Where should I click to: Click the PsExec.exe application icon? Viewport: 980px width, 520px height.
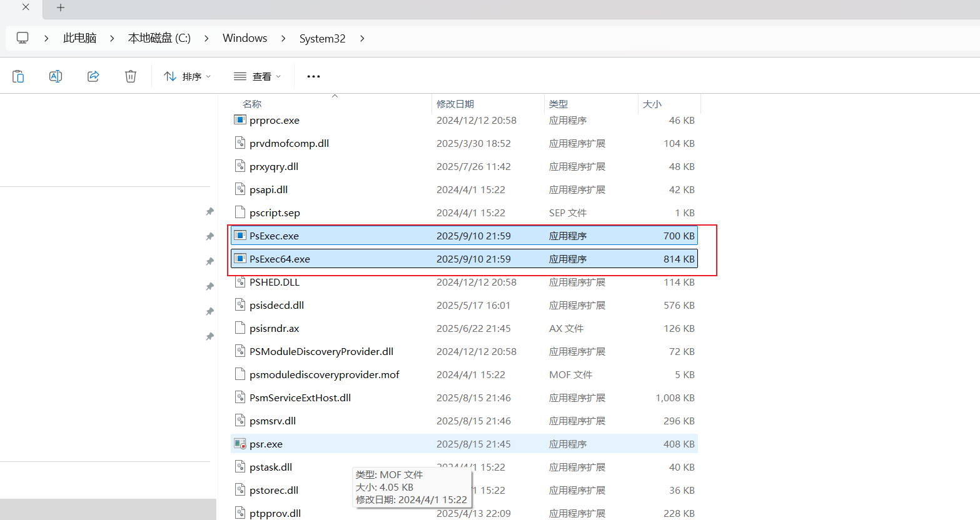(x=240, y=236)
